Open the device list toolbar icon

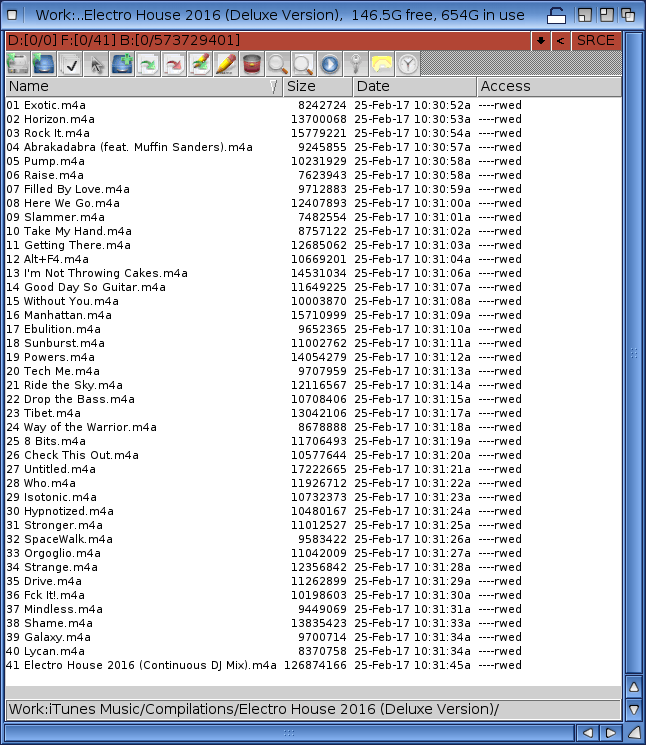19,64
